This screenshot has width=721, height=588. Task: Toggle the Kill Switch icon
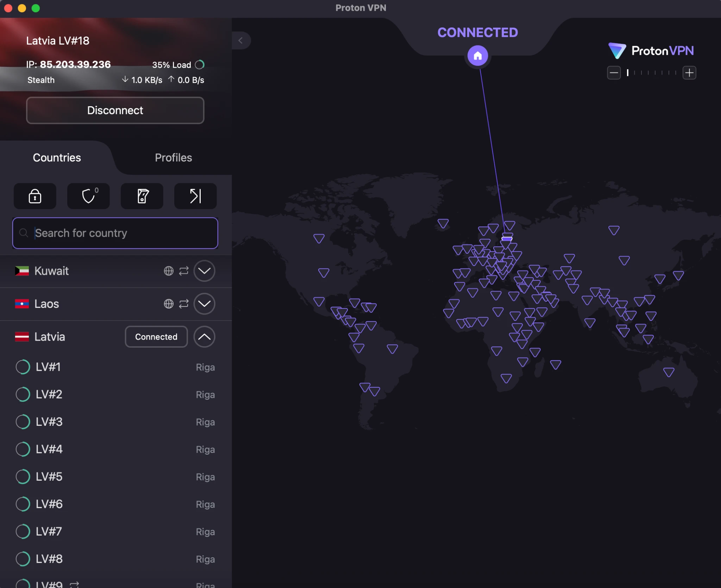(x=142, y=196)
